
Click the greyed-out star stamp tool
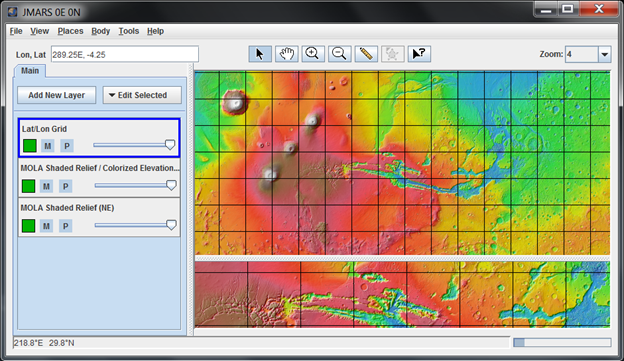(392, 54)
